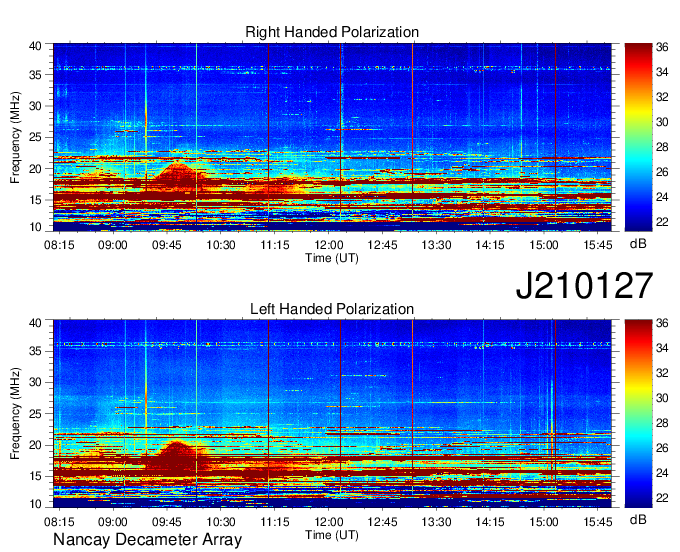Click the 12:00 tick on the upper time axis
This screenshot has height=552, width=680.
point(328,245)
